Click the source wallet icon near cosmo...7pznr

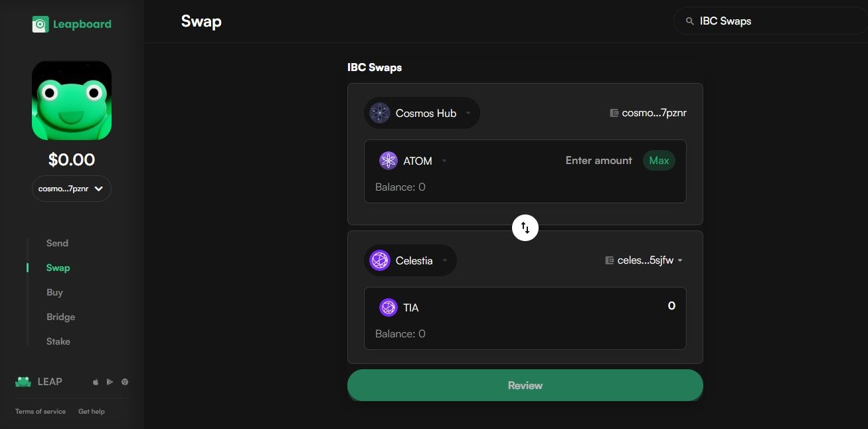click(614, 113)
